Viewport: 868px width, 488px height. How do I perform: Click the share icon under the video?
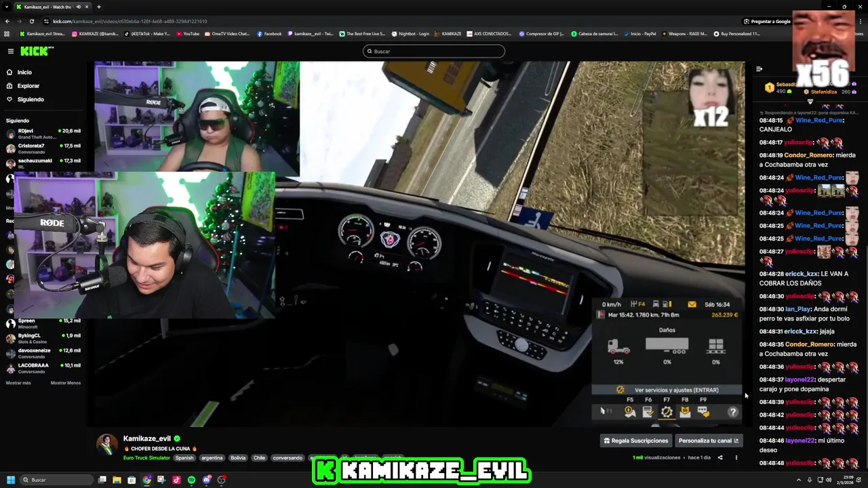(x=720, y=457)
